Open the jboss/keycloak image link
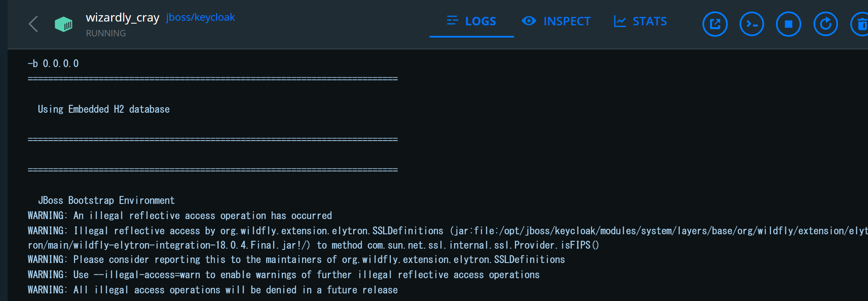 point(200,17)
